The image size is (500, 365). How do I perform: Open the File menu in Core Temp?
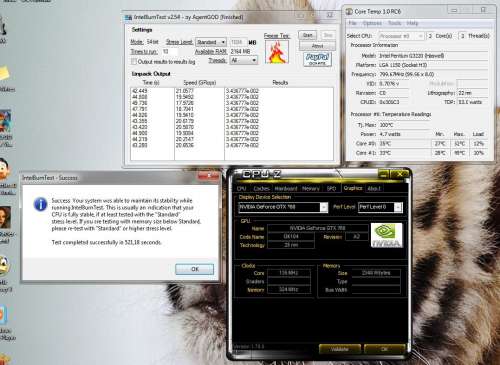point(352,23)
